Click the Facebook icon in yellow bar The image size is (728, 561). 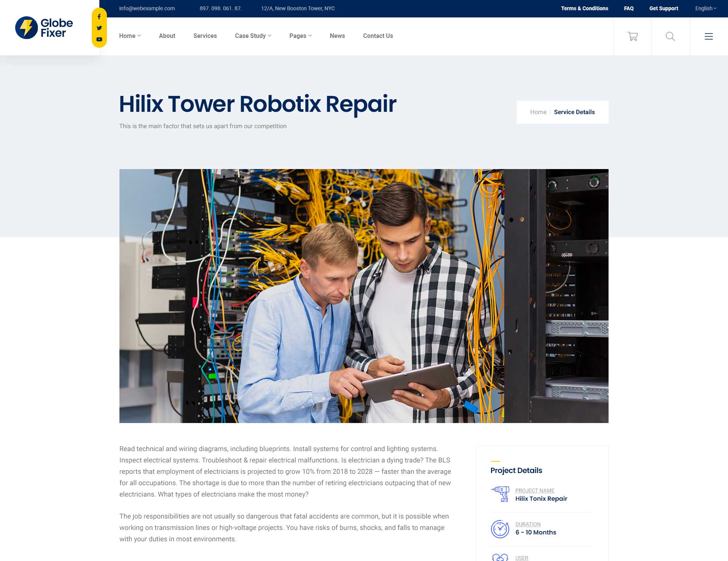pyautogui.click(x=99, y=17)
